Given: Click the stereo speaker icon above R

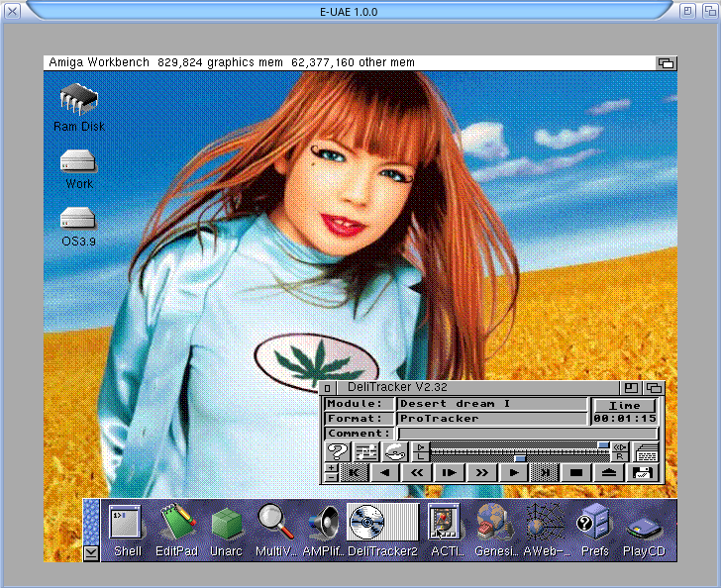Looking at the screenshot, I should pos(620,446).
